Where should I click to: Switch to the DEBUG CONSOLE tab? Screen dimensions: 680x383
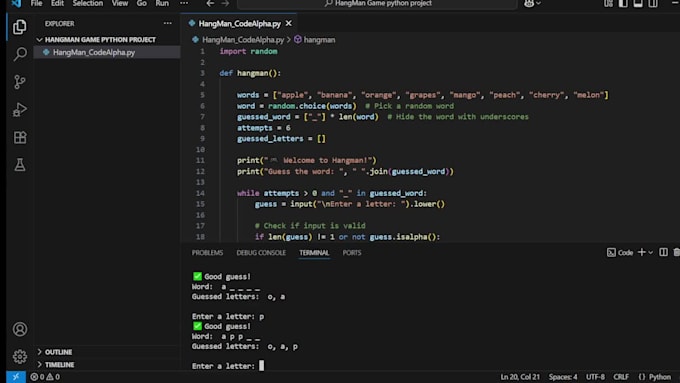[261, 252]
